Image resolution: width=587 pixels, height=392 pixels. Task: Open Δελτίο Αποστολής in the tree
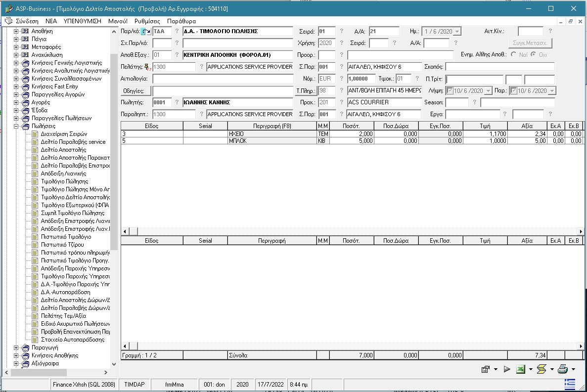(63, 150)
